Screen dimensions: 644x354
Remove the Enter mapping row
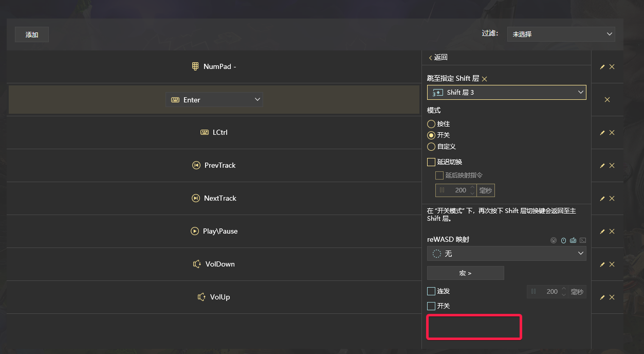point(608,100)
